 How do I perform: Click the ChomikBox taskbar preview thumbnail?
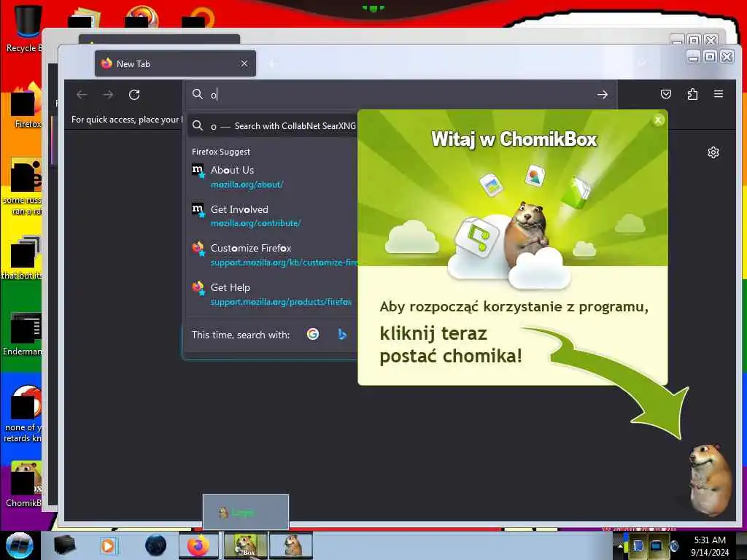click(246, 513)
